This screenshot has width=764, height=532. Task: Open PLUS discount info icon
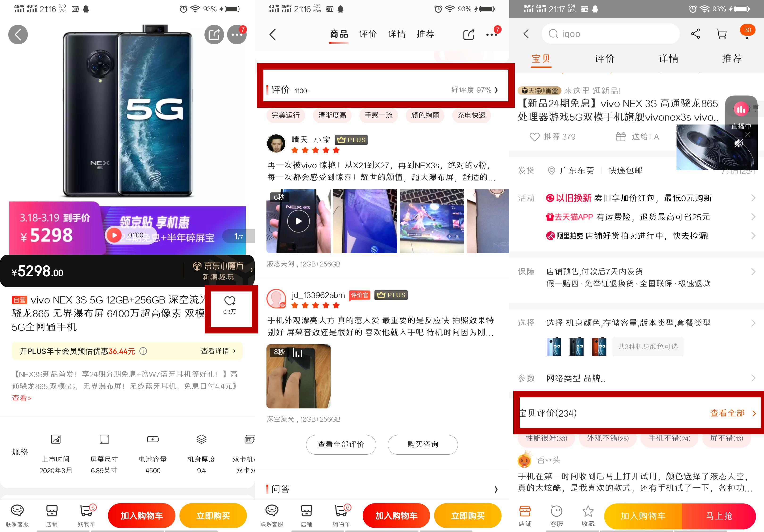click(x=143, y=351)
